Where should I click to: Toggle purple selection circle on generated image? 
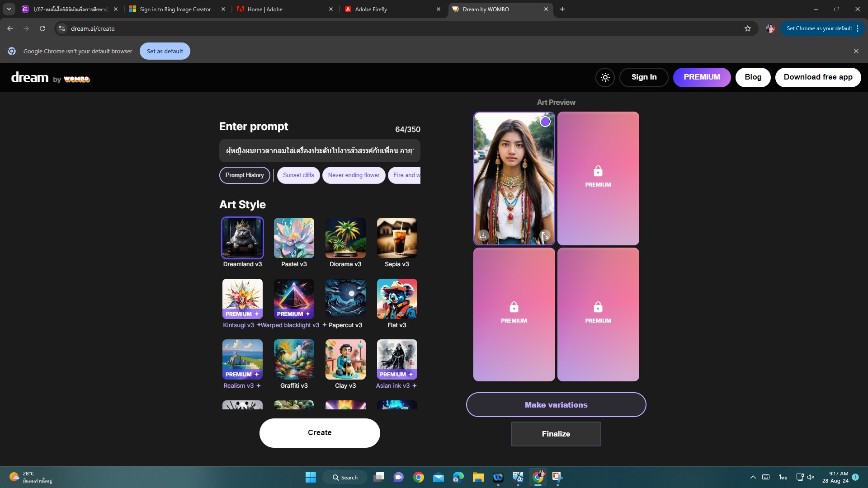point(545,122)
